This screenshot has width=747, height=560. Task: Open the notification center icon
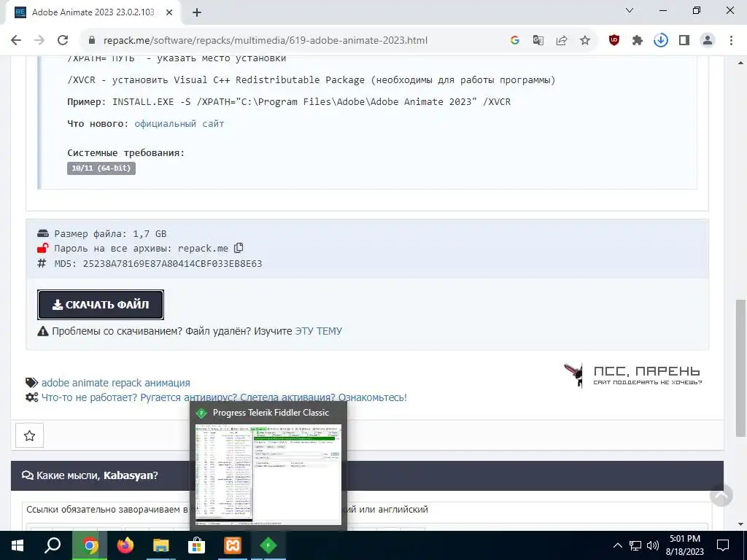(x=723, y=545)
